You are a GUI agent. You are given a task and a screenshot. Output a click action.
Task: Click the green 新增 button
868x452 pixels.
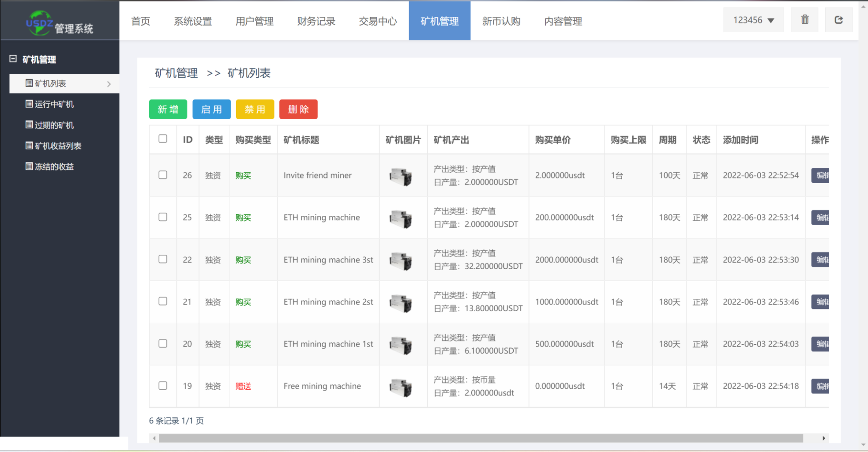(168, 109)
